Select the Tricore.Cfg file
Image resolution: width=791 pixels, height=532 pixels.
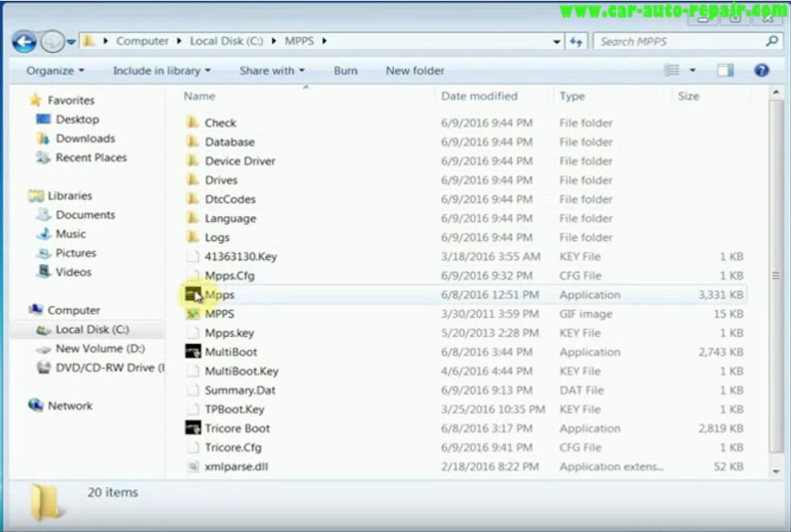[x=233, y=447]
